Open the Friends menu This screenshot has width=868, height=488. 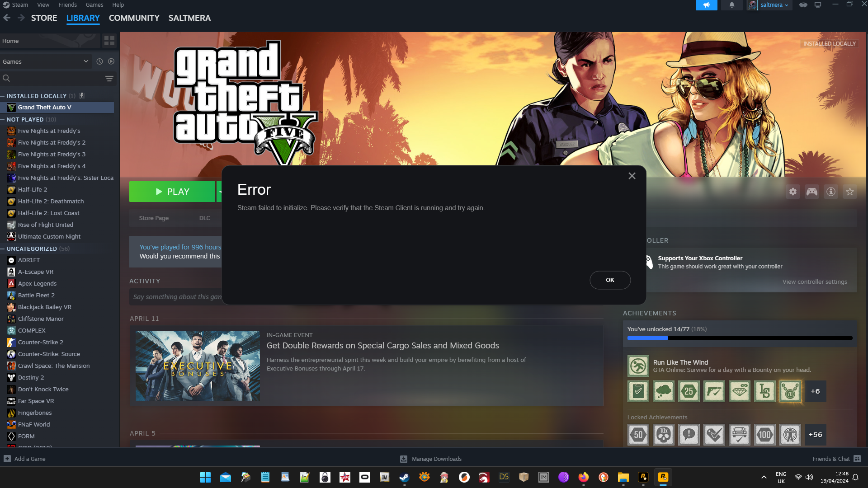pos(67,5)
